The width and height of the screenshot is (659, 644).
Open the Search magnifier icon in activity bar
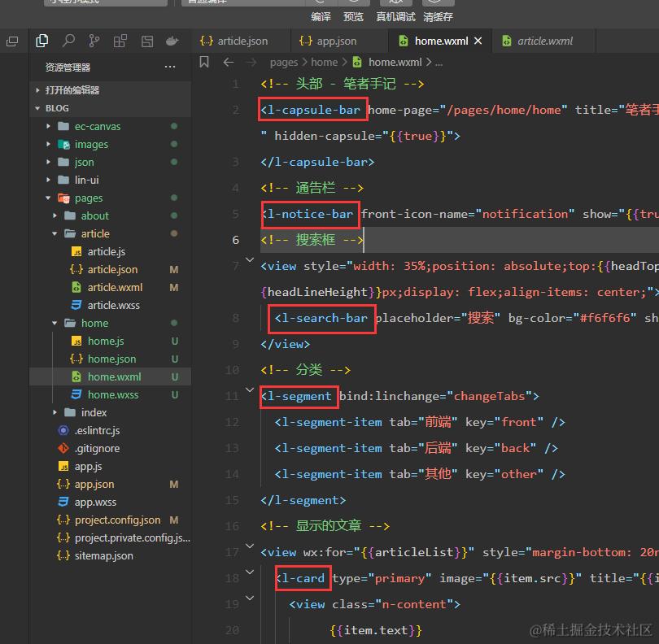point(68,41)
